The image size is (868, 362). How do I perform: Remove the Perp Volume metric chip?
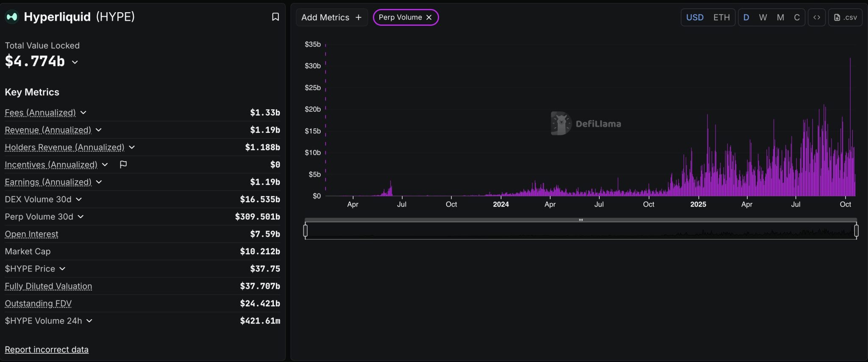pyautogui.click(x=429, y=17)
